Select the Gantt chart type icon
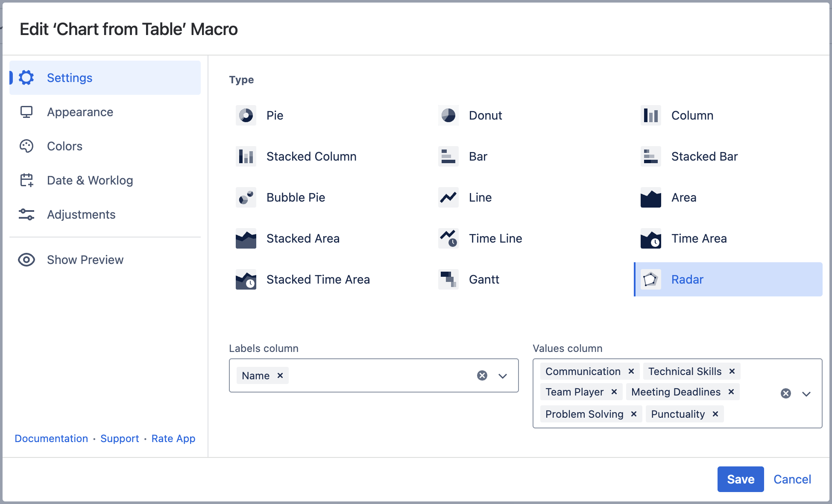Viewport: 832px width, 504px height. point(448,279)
